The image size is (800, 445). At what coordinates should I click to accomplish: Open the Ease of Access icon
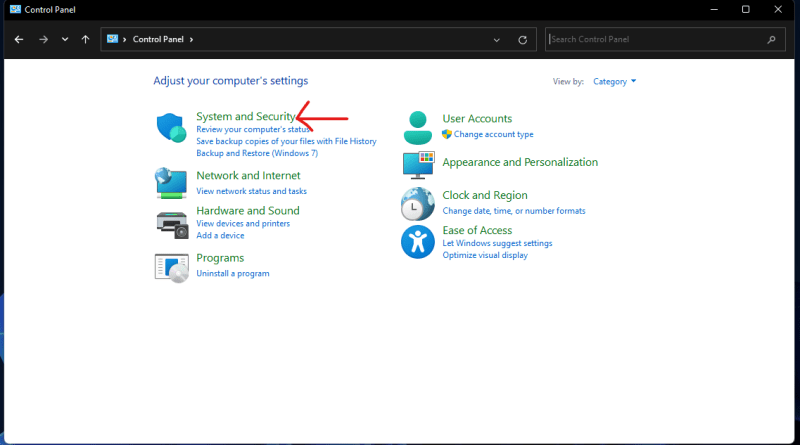418,242
